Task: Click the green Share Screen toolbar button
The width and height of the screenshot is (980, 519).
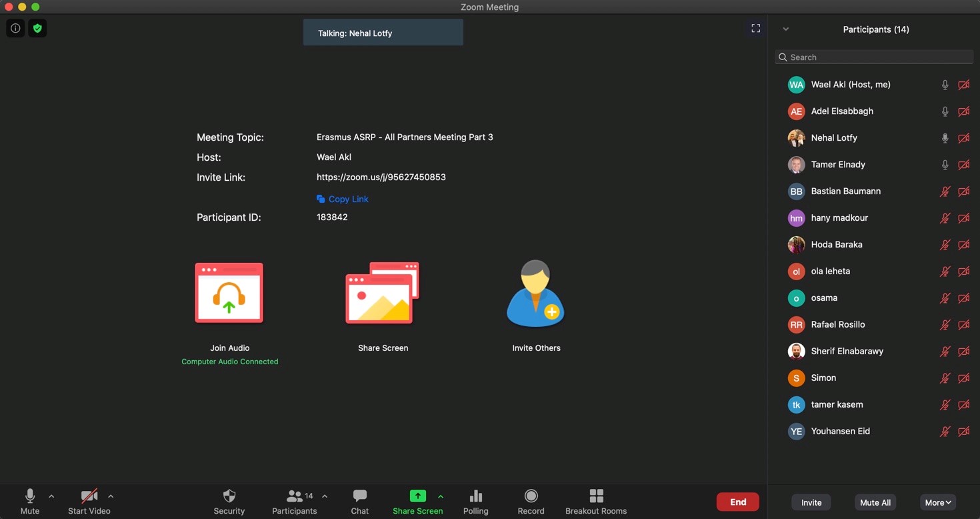Action: (x=417, y=502)
